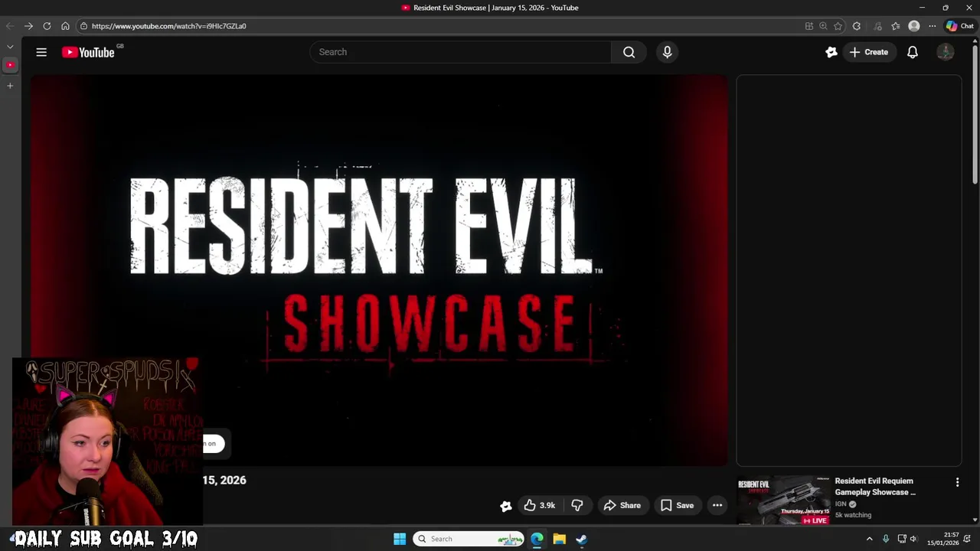Open the volume control in system tray
This screenshot has width=980, height=551.
[x=913, y=539]
